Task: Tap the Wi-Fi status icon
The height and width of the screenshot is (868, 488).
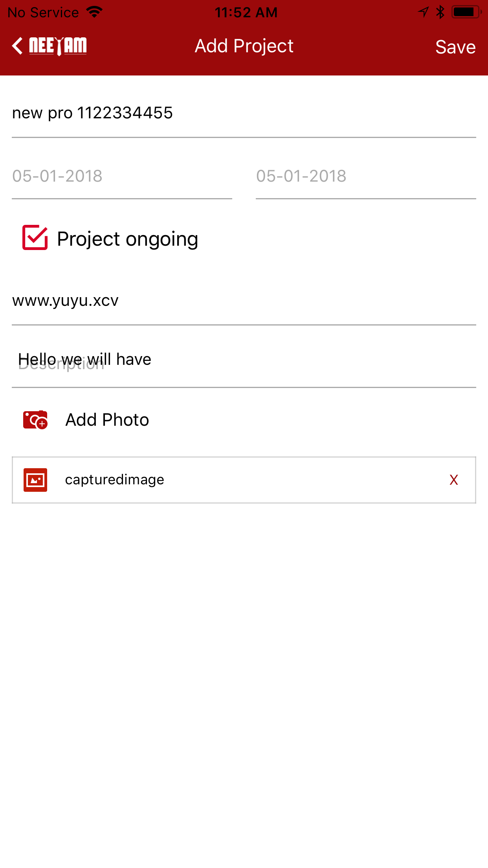Action: 94,12
